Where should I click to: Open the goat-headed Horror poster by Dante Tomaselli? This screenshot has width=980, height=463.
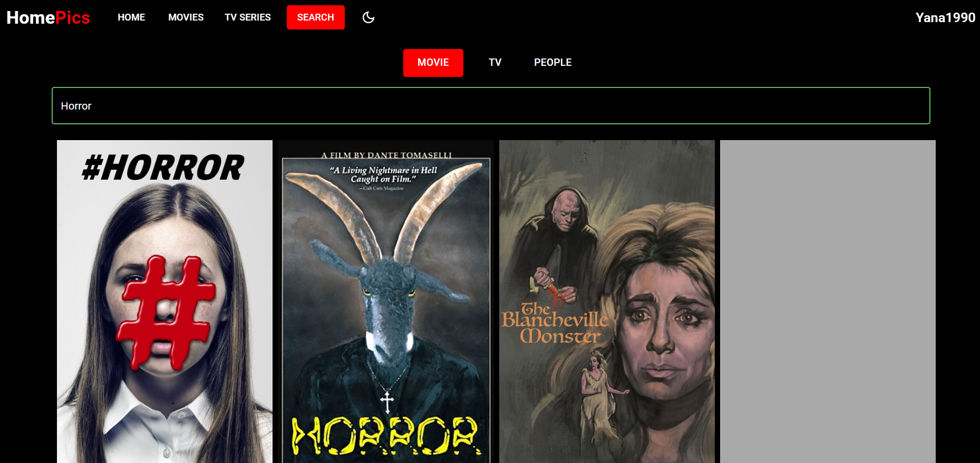click(x=386, y=301)
